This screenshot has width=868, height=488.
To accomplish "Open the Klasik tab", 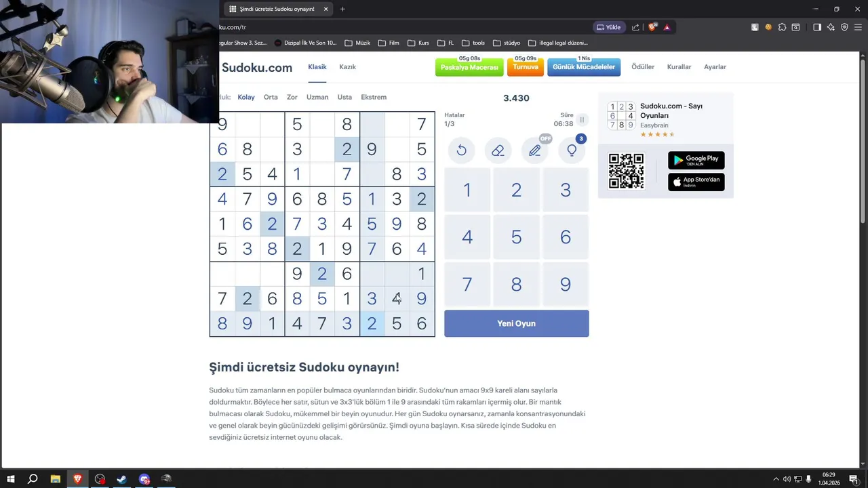I will tap(317, 66).
